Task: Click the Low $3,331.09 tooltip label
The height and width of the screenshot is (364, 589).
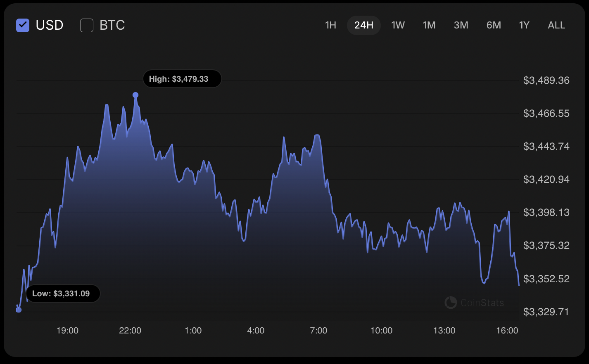Action: pyautogui.click(x=63, y=293)
